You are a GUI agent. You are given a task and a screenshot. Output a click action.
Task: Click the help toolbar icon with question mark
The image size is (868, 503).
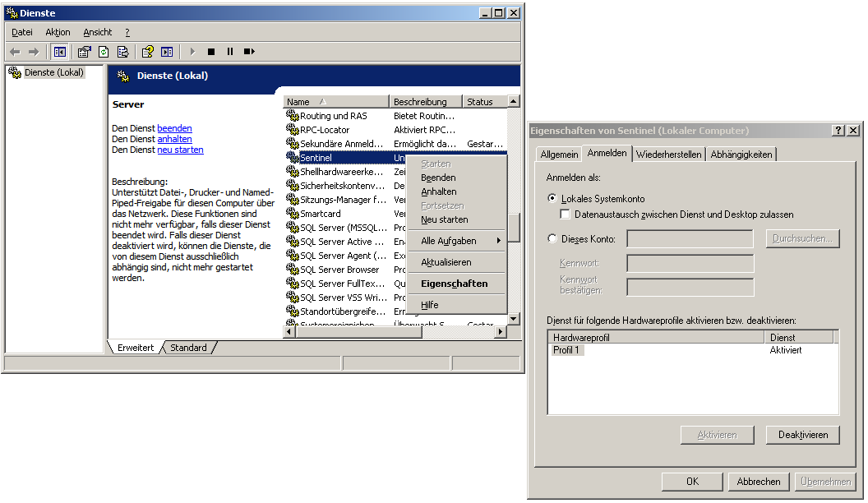(147, 52)
